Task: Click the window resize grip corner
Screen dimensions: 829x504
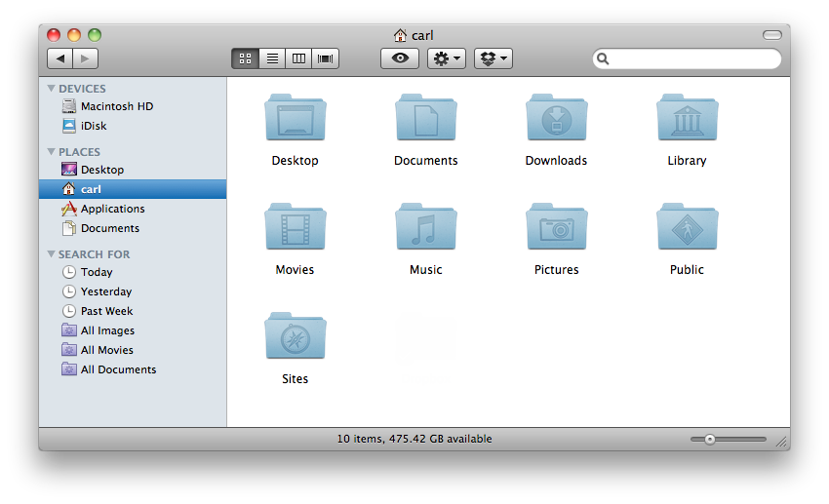Action: click(x=782, y=442)
